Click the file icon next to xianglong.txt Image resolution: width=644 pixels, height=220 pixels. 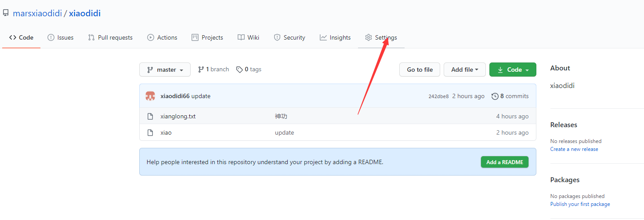point(150,117)
